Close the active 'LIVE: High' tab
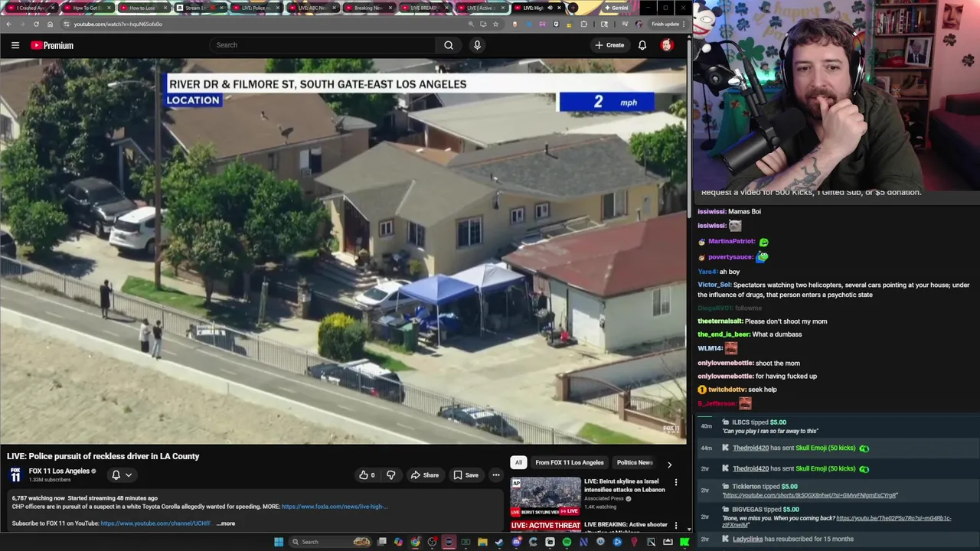980x551 pixels. coord(559,8)
